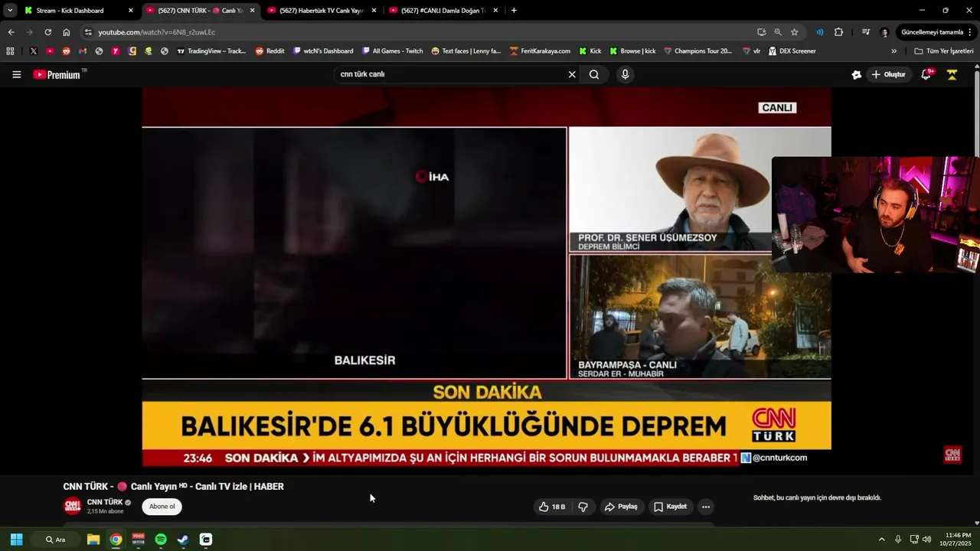Reload the page

point(47,32)
